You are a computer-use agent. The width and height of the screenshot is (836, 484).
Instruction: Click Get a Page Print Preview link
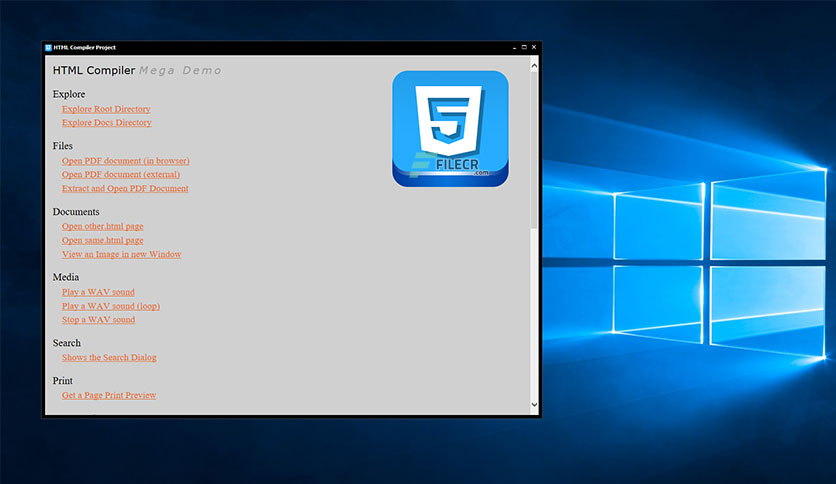pos(109,396)
